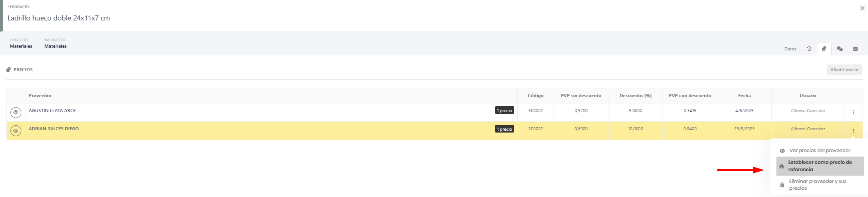The height and width of the screenshot is (197, 868).
Task: Open the comments tab icon
Action: tap(839, 49)
